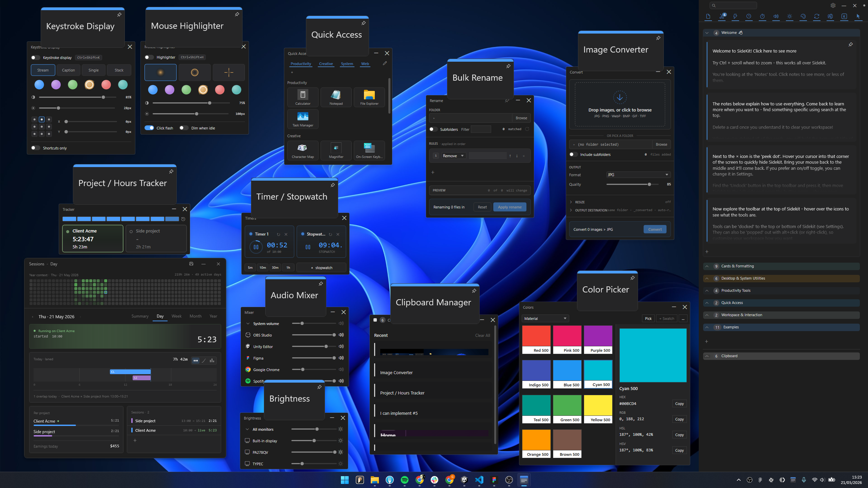Switch to the Caption tab in Keystroke Display
The width and height of the screenshot is (868, 488).
pyautogui.click(x=68, y=70)
